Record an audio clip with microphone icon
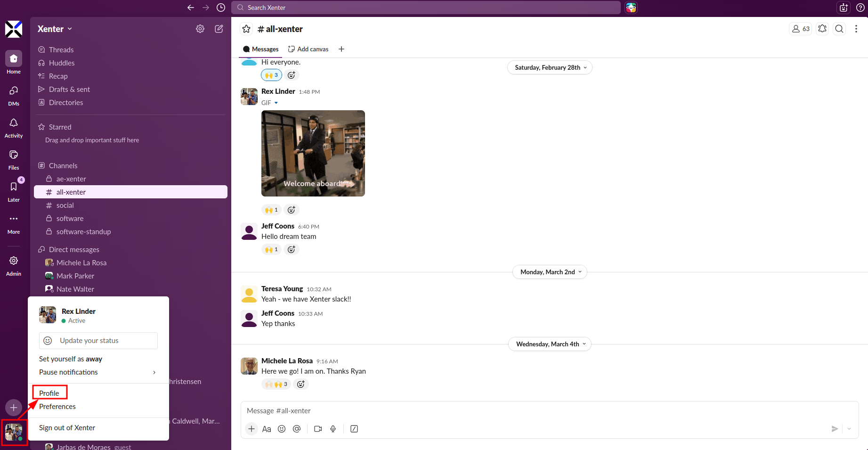 333,429
